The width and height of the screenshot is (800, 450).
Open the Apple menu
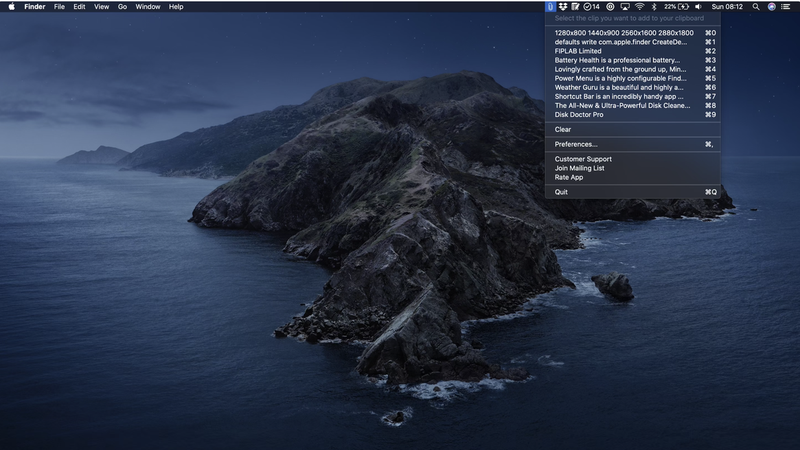12,6
